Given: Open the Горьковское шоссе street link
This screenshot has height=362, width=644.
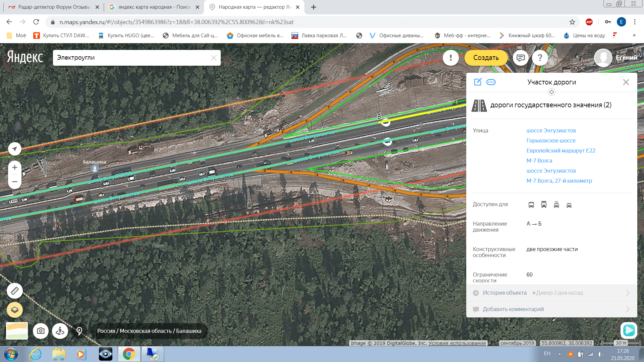Looking at the screenshot, I should 551,140.
